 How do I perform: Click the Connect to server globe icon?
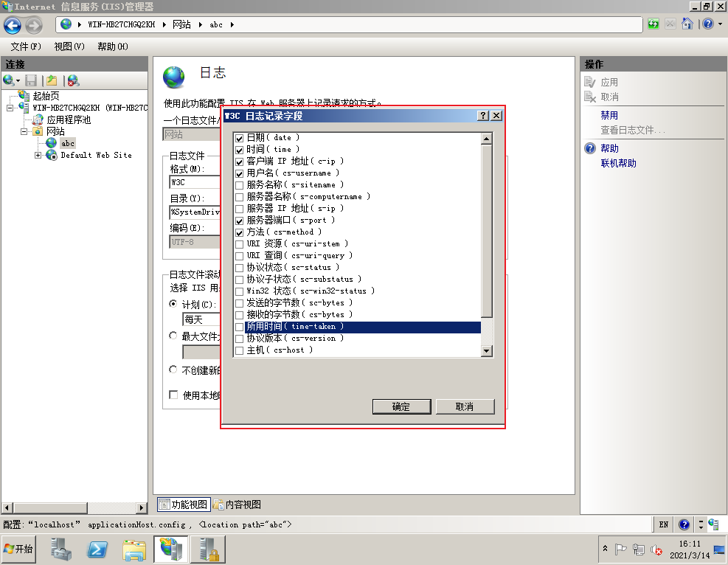tap(9, 80)
